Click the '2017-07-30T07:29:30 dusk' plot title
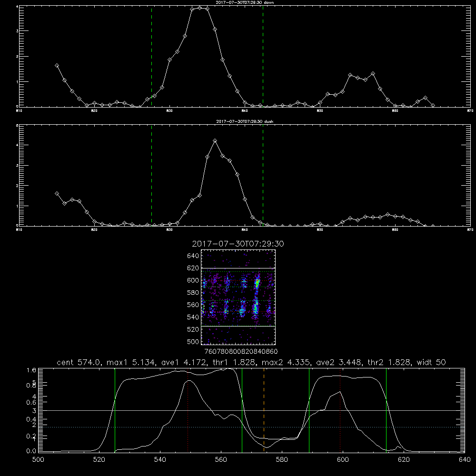Image resolution: width=476 pixels, height=476 pixels. (x=245, y=121)
